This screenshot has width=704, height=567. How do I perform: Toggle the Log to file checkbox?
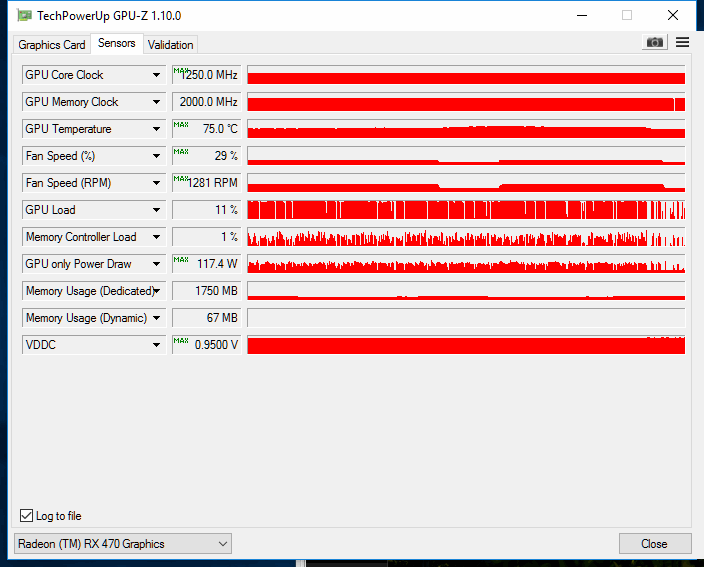26,515
